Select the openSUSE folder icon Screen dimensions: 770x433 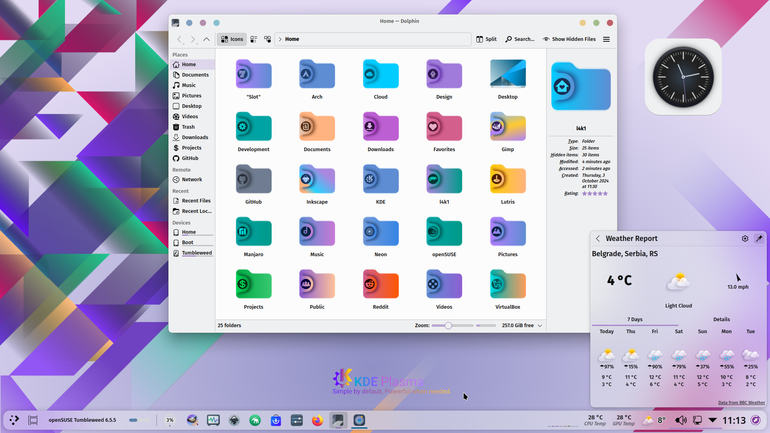pos(444,232)
